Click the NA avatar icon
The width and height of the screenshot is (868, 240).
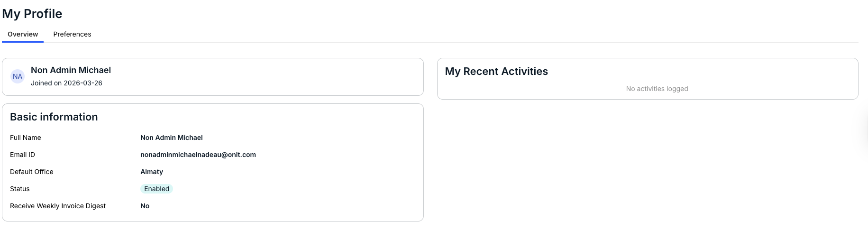(x=18, y=76)
